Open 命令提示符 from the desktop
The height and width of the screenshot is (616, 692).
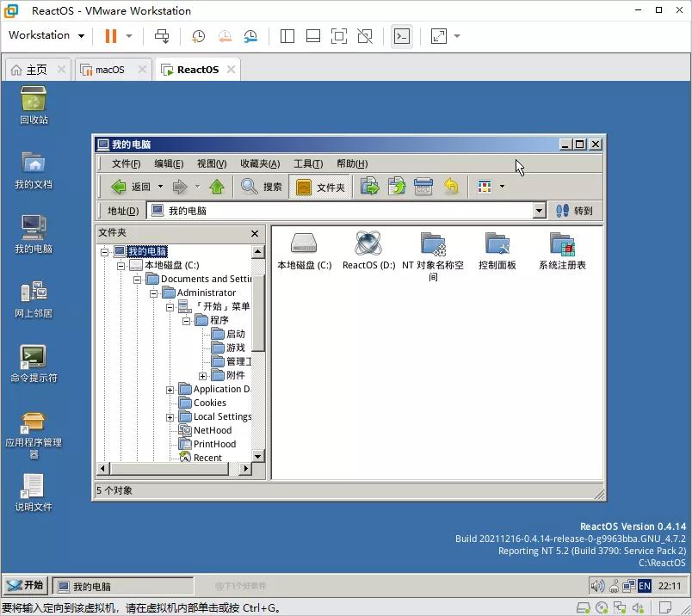coord(33,354)
